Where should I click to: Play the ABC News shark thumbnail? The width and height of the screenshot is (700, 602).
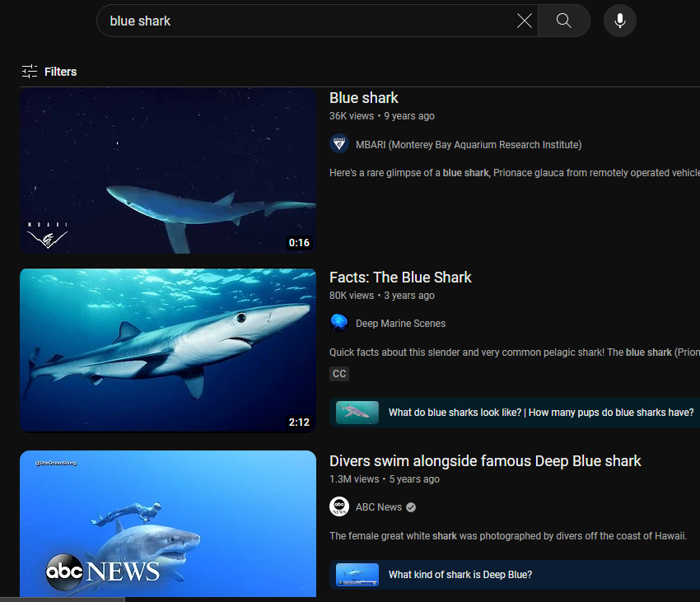point(168,524)
